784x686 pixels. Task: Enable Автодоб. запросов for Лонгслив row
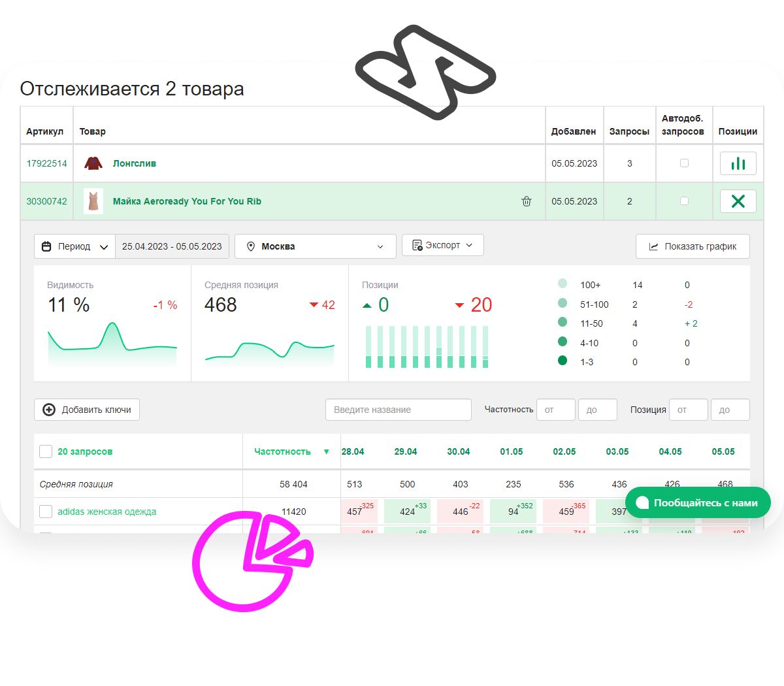click(x=684, y=163)
